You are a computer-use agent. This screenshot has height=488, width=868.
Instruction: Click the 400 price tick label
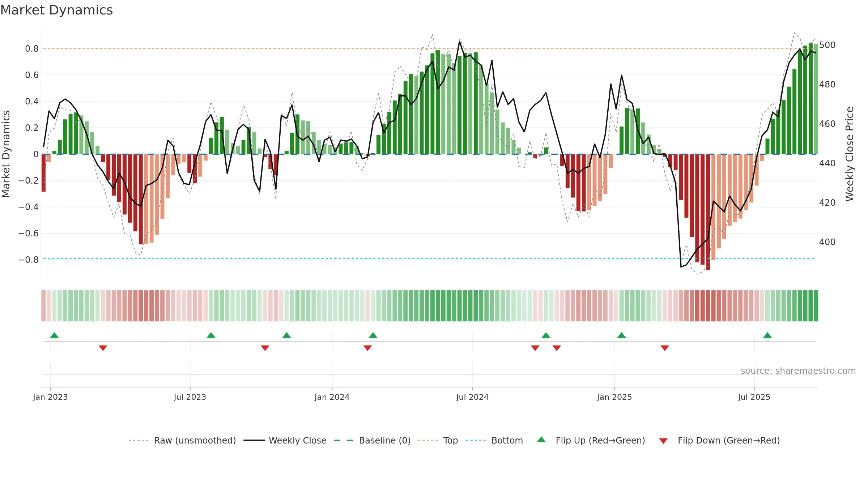pyautogui.click(x=827, y=242)
